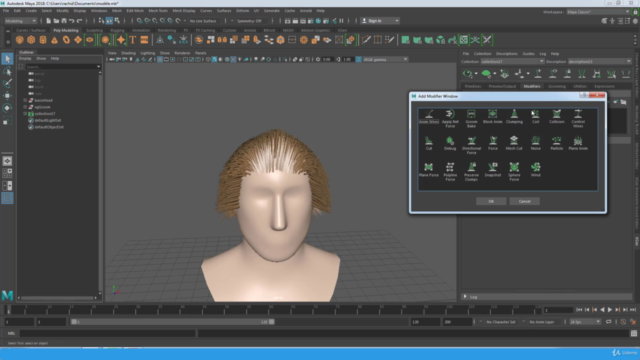Toggle XGen preview eye icon

[468, 74]
